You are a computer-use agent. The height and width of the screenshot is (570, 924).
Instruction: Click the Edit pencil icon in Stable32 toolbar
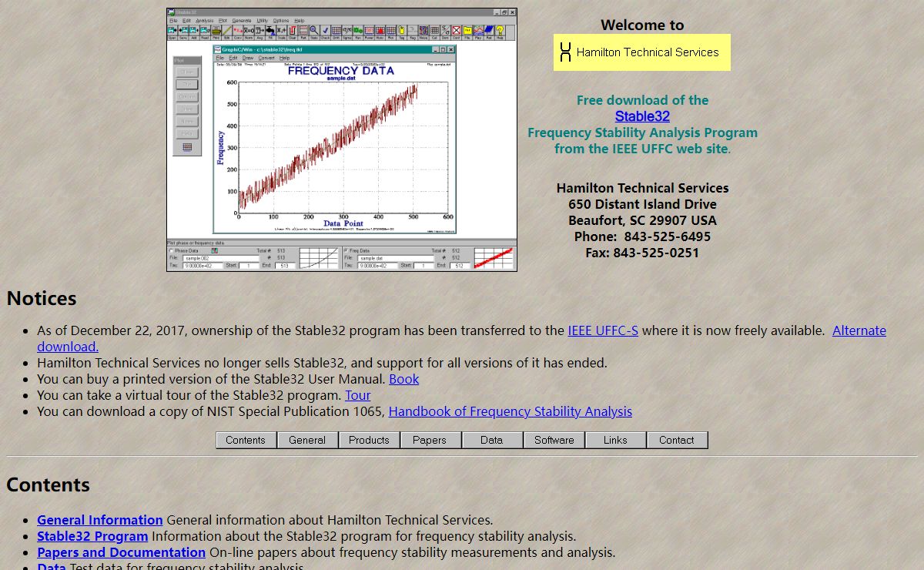pos(226,32)
